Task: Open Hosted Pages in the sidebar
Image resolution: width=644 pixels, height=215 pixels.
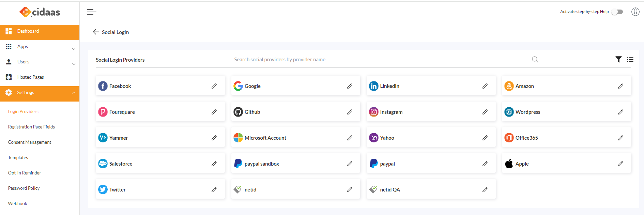Action: [40, 77]
